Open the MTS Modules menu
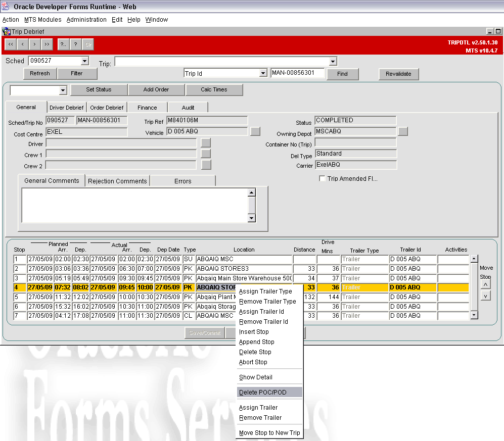 click(43, 20)
